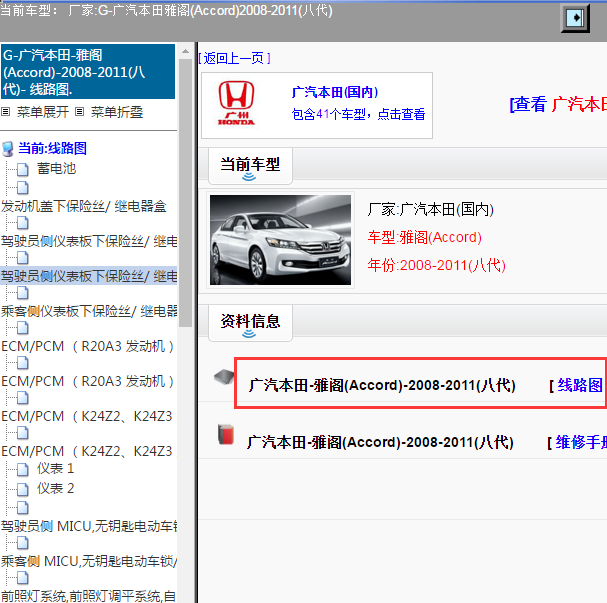Click the 当前:线路图 root node
Image resolution: width=607 pixels, height=603 pixels.
click(x=52, y=148)
